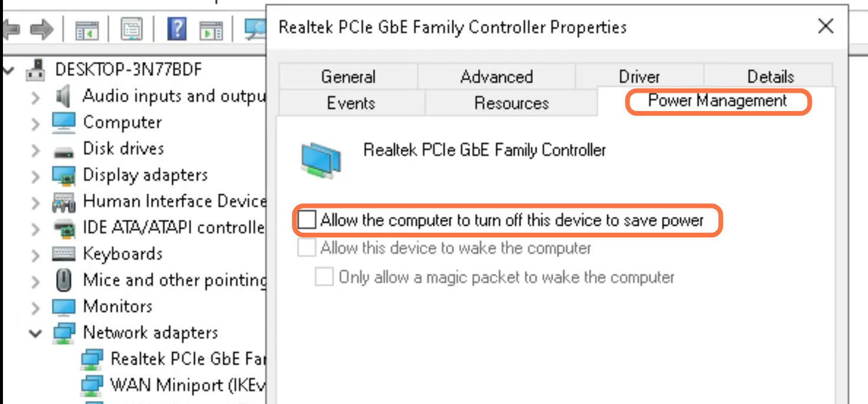Click the Realtek network adapter icon in dialog
The width and height of the screenshot is (868, 404).
coord(322,160)
